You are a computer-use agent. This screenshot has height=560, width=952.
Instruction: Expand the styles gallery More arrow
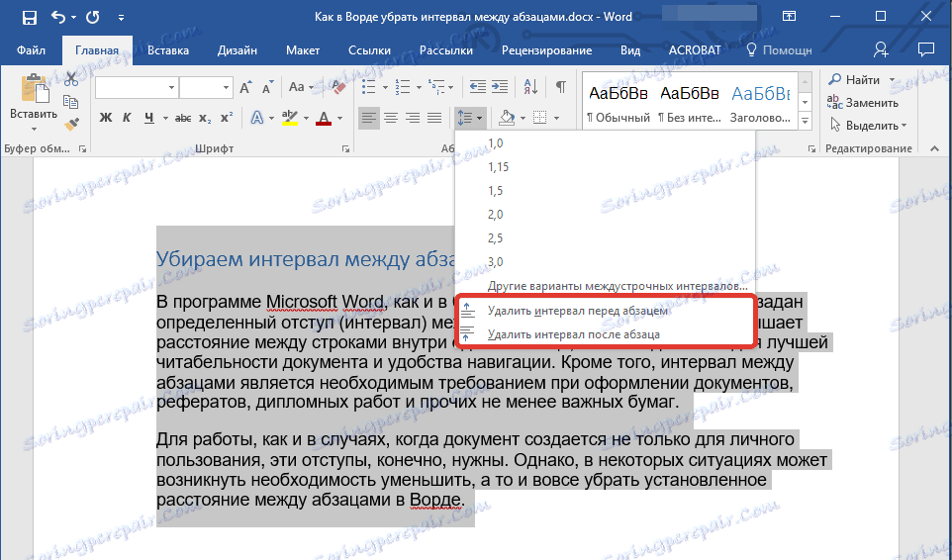(x=805, y=120)
